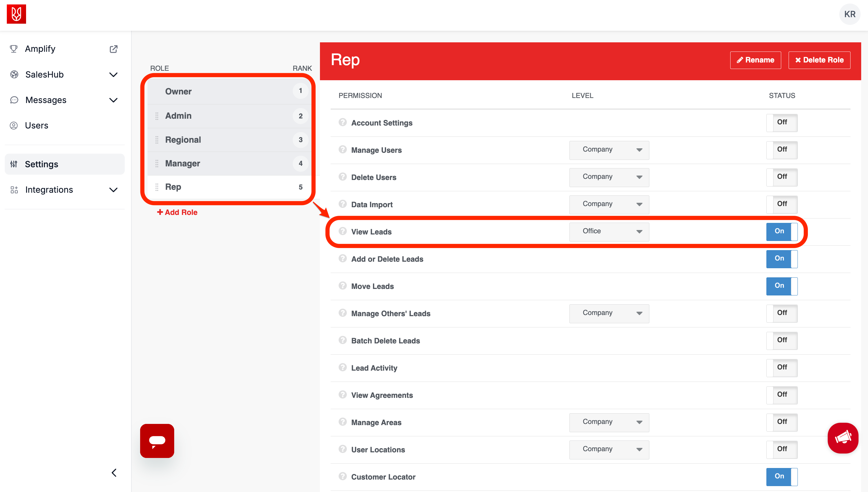Click the help icon next to View Leads

tap(342, 231)
